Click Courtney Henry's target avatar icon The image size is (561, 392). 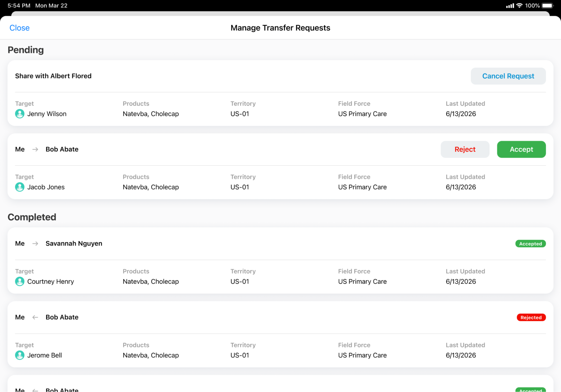click(x=20, y=281)
